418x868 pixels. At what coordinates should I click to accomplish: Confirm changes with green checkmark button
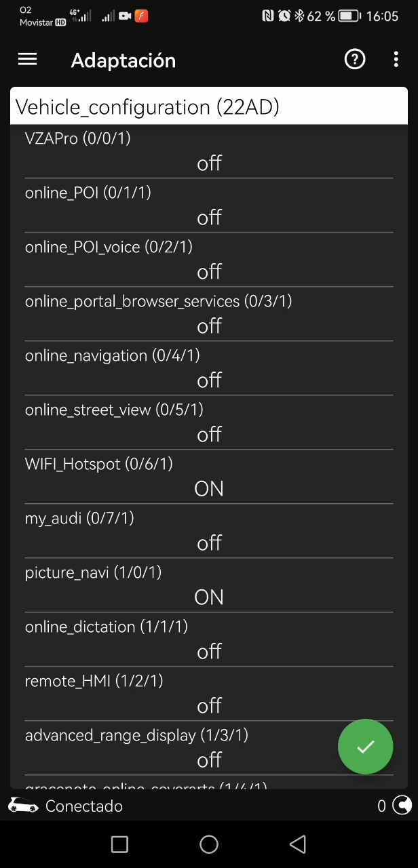click(x=366, y=747)
